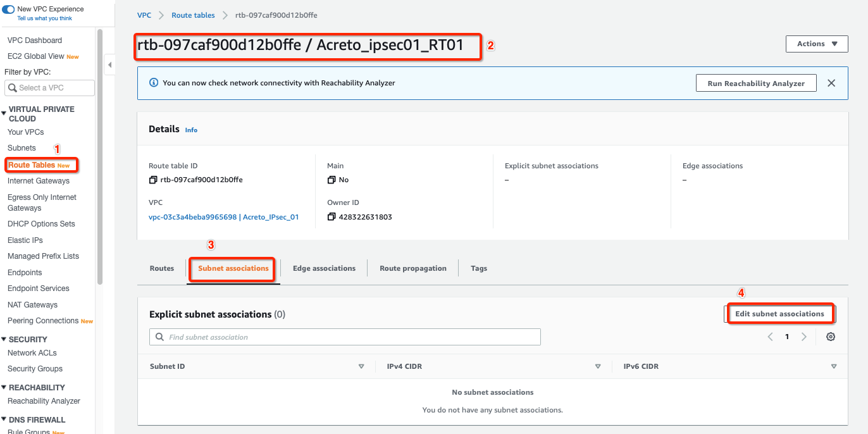The height and width of the screenshot is (434, 868).
Task: Open Subnets in the sidebar
Action: tap(22, 148)
